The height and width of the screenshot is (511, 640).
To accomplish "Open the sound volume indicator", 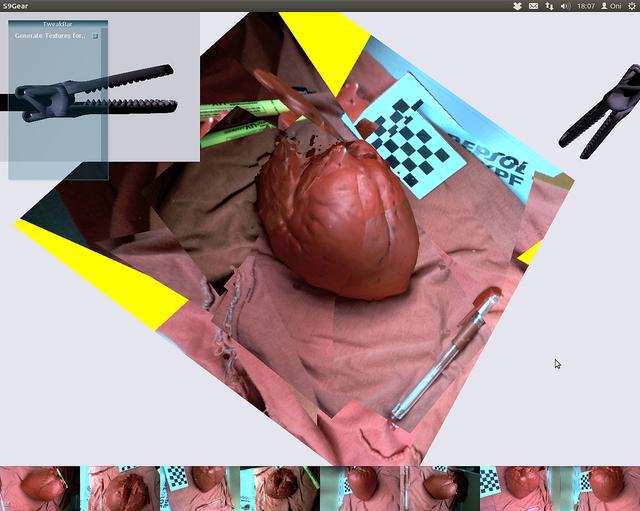I will 565,6.
